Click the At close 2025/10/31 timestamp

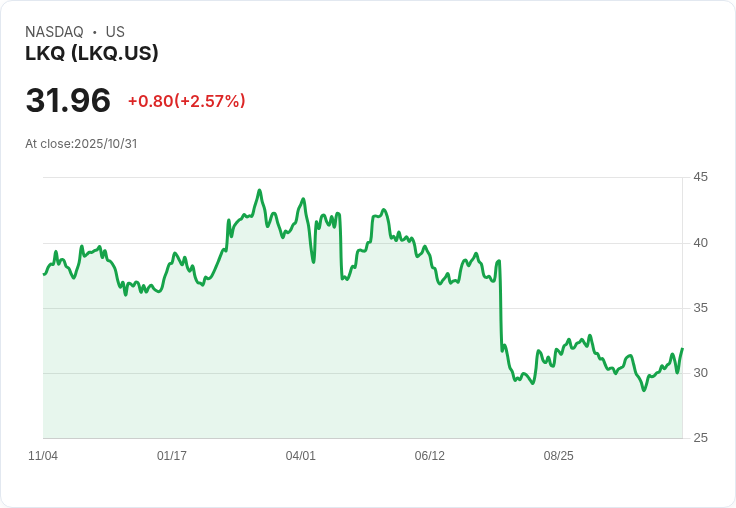pyautogui.click(x=81, y=143)
